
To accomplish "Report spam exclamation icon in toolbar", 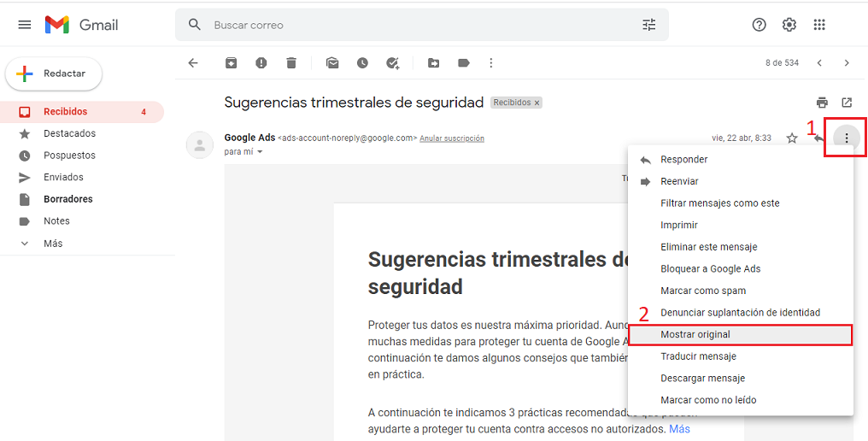I will point(261,63).
